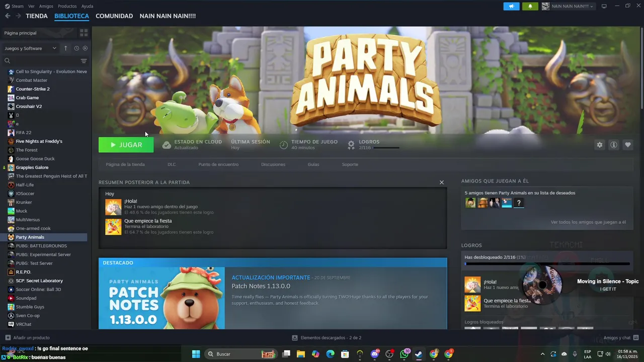The width and height of the screenshot is (644, 362).
Task: Switch to the COMUNIDAD tab
Action: (x=114, y=16)
